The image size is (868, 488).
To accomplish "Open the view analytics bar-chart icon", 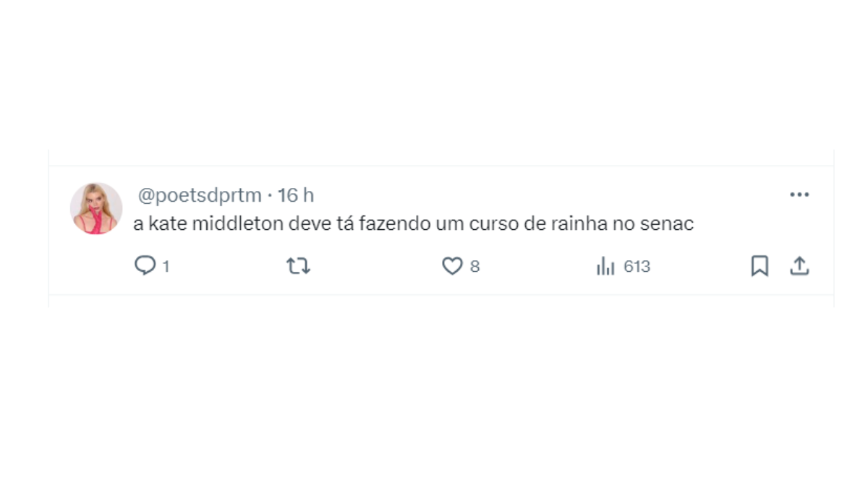I will [605, 266].
